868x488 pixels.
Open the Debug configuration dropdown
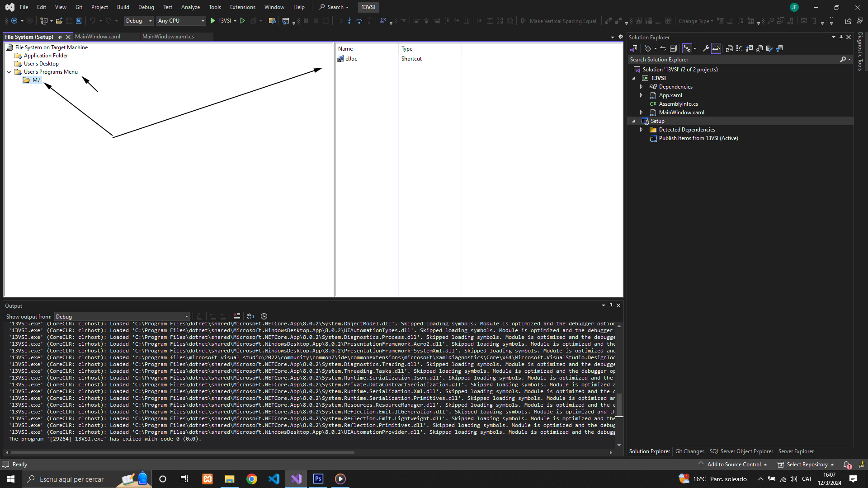click(x=139, y=21)
